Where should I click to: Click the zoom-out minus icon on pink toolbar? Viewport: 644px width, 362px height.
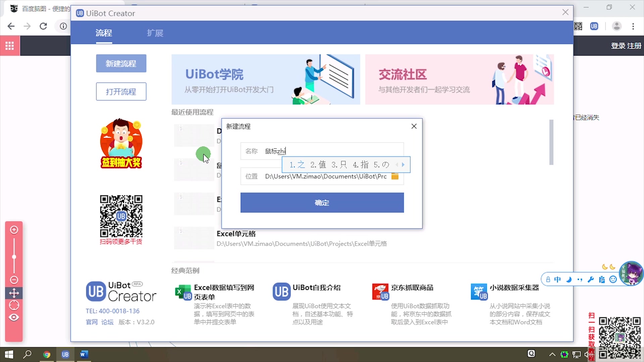[x=14, y=280]
